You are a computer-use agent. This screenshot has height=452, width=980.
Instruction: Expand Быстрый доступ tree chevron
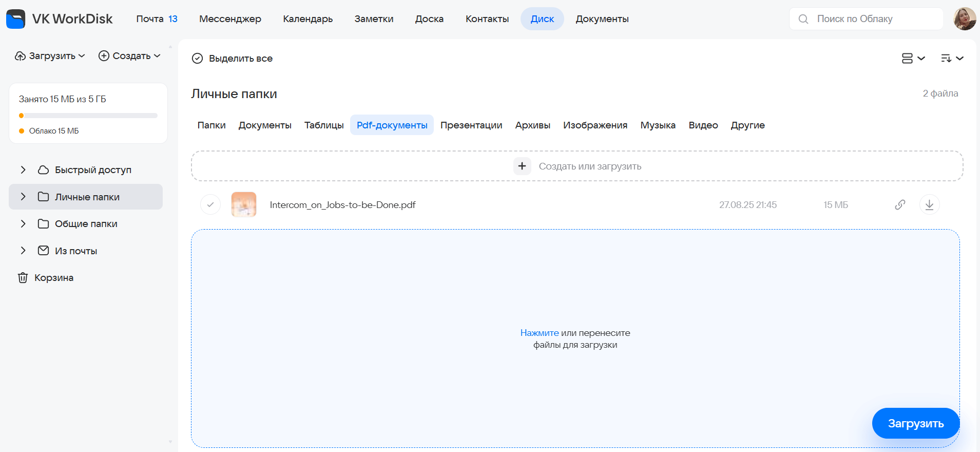point(23,170)
